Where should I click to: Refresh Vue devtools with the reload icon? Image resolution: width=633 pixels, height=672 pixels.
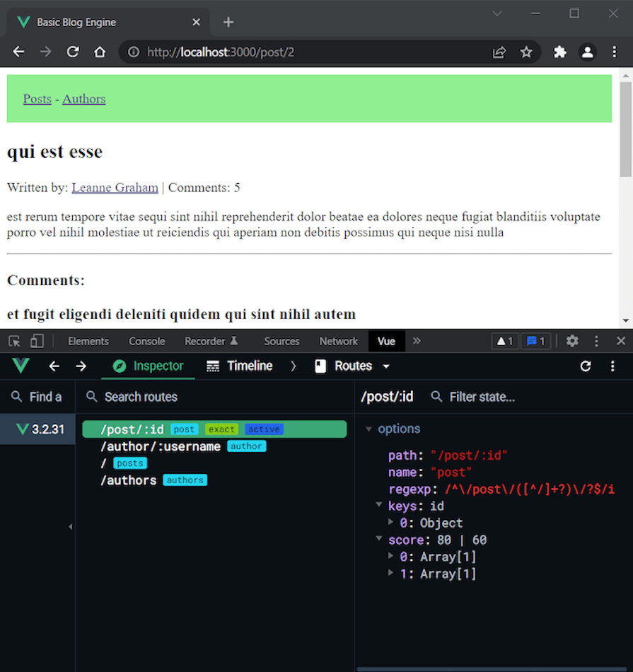[585, 366]
